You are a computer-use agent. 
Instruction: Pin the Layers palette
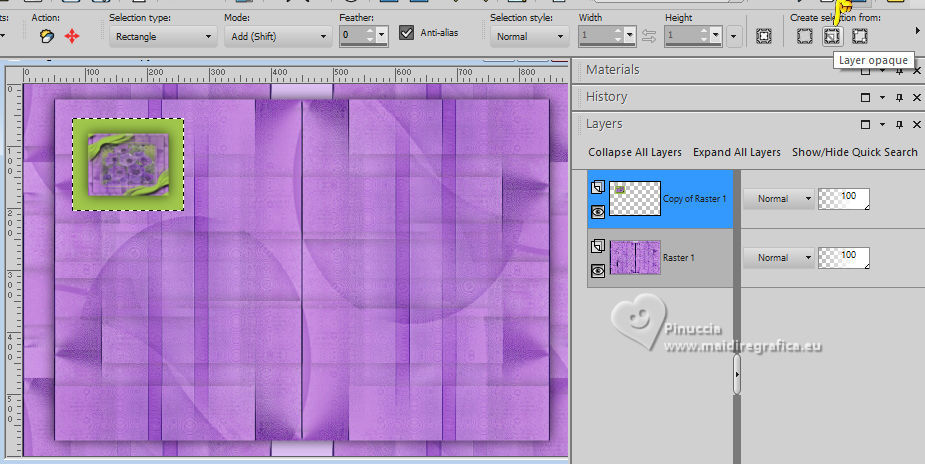click(900, 124)
